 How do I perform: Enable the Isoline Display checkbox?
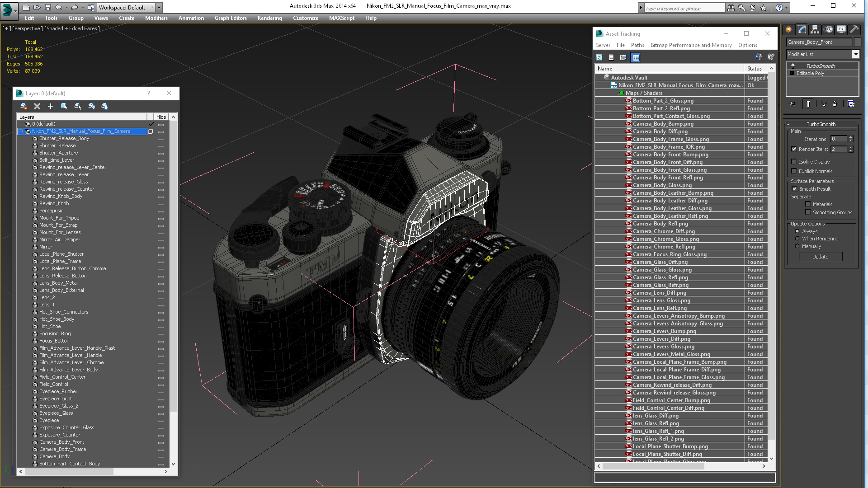click(794, 162)
